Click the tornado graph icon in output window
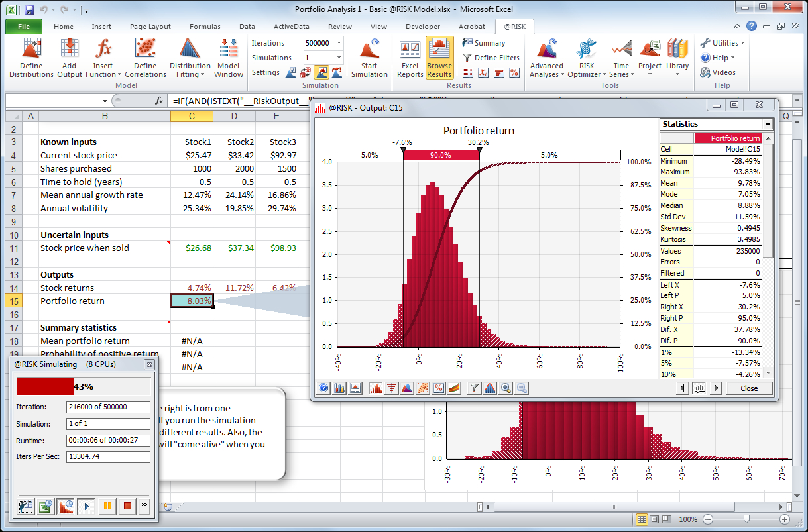 point(391,388)
